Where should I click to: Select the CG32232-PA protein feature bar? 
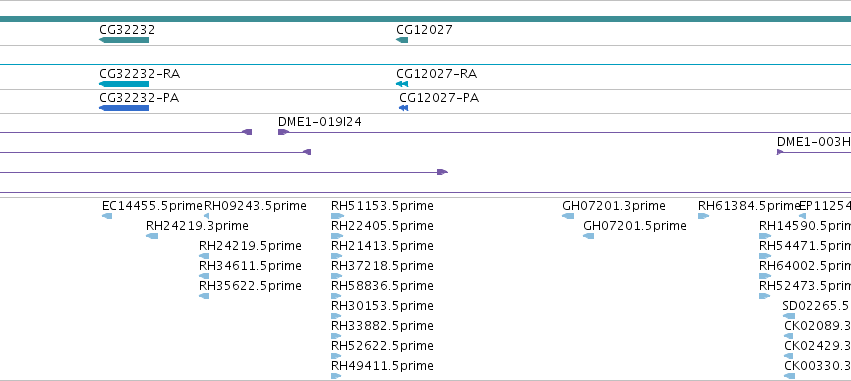coord(124,108)
